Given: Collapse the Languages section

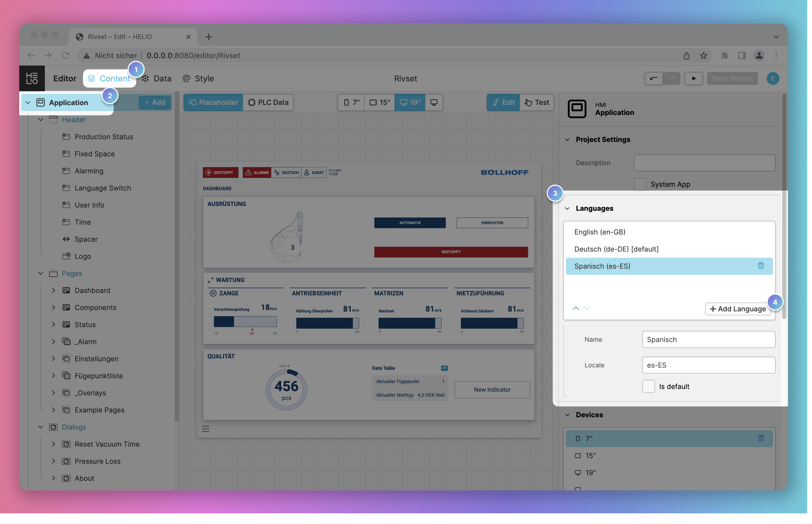Looking at the screenshot, I should click(567, 208).
